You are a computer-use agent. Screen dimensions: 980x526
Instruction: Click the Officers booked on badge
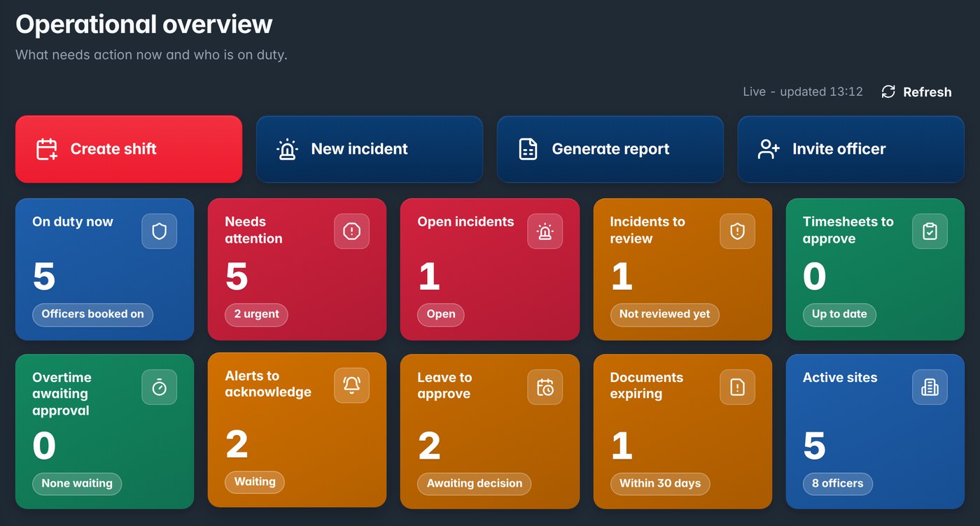[92, 314]
